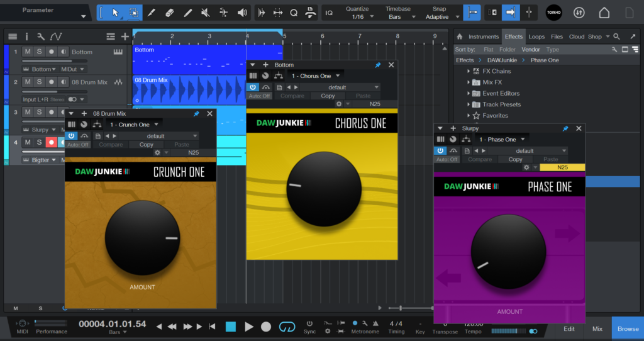Open browser Home icon
Viewport: 644px width, 341px height.
[460, 36]
